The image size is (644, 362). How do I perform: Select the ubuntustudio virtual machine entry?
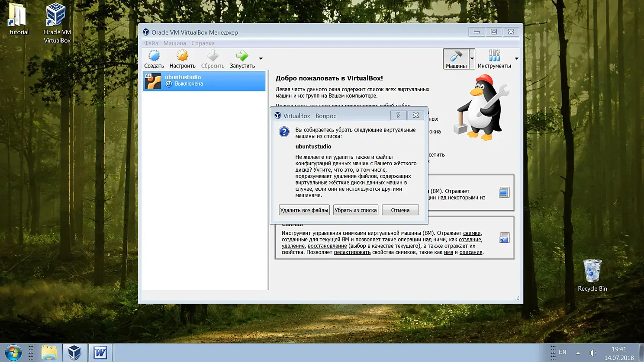tap(204, 81)
